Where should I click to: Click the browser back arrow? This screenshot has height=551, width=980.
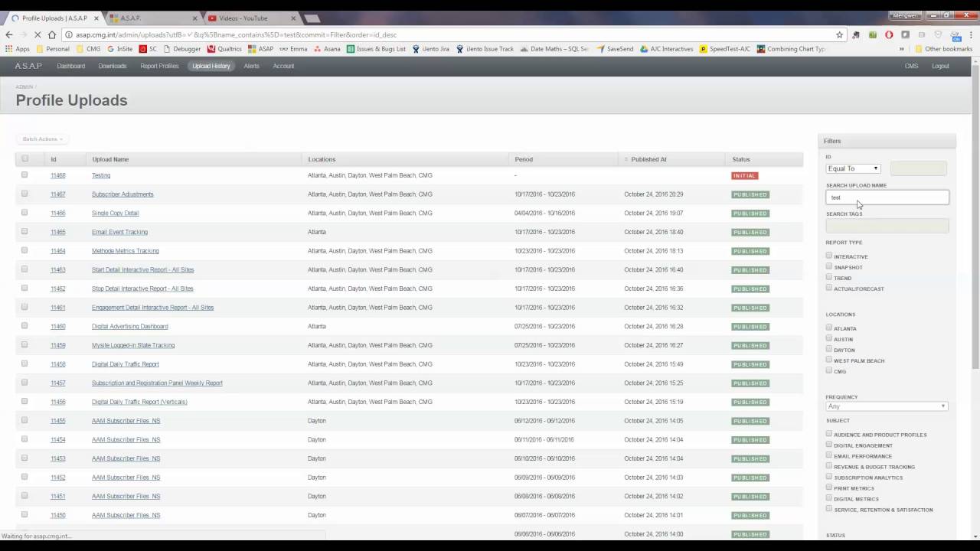click(9, 34)
